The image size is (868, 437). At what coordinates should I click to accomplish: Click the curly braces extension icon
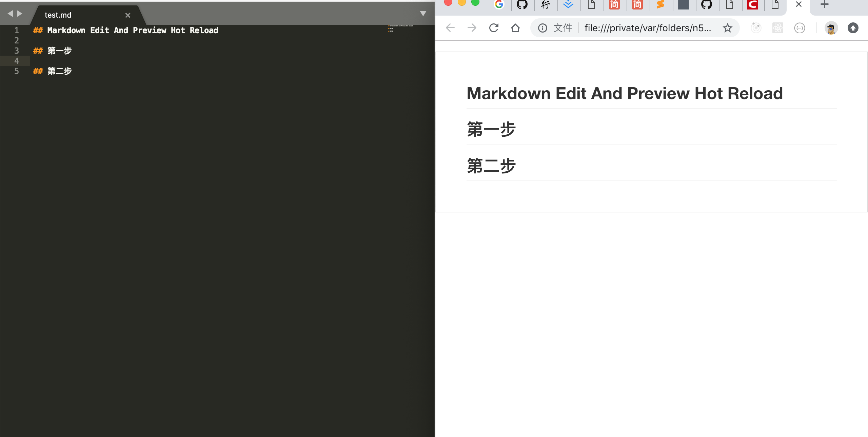tap(800, 28)
